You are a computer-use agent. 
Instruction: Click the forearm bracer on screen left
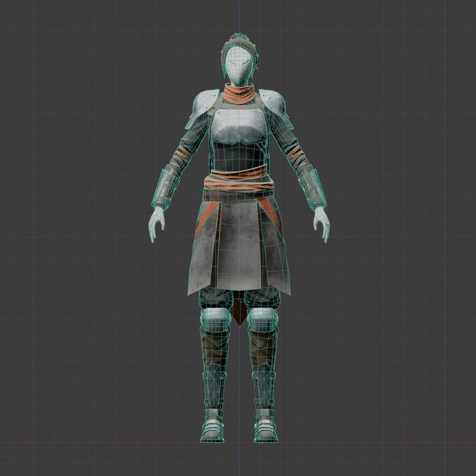click(167, 187)
